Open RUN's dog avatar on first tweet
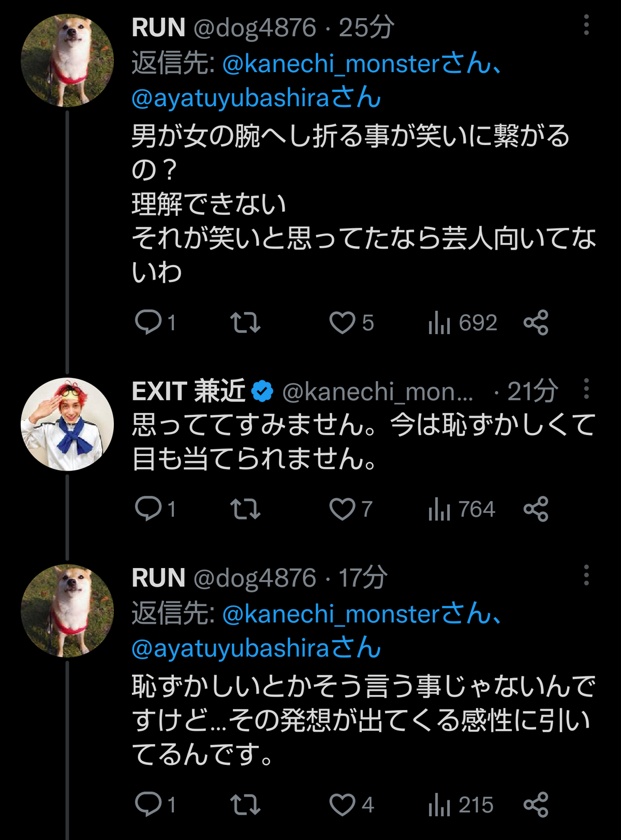This screenshot has width=621, height=840. pyautogui.click(x=67, y=61)
